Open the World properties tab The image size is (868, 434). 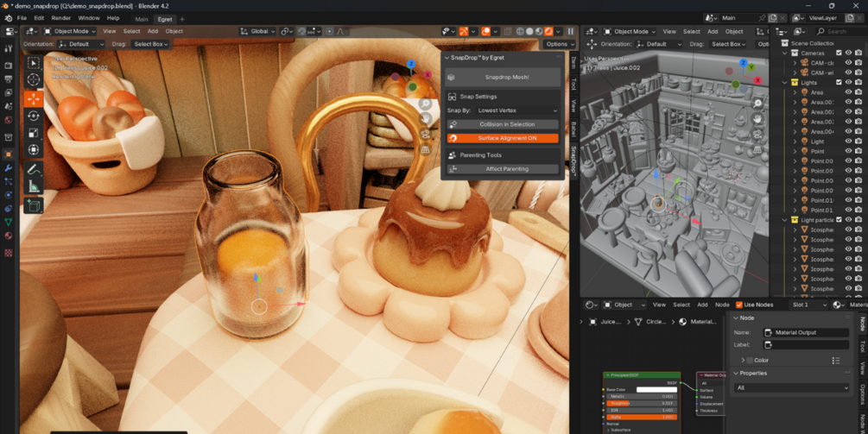click(9, 120)
